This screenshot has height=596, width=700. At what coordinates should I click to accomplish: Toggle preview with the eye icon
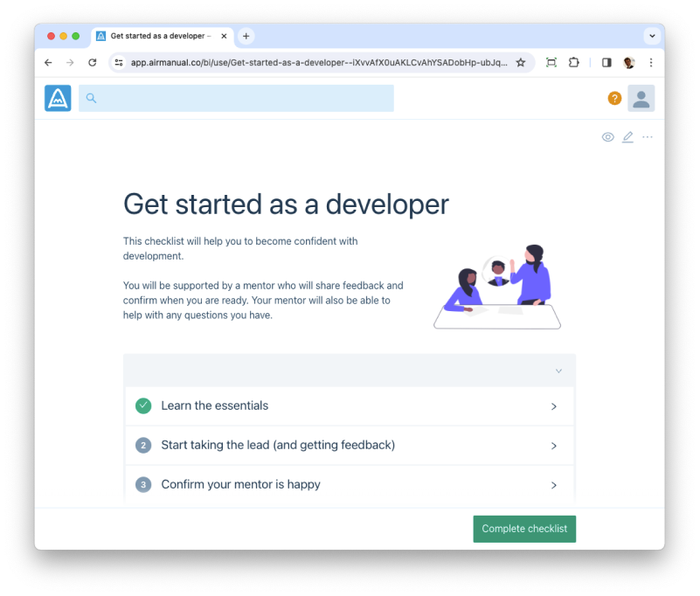607,137
